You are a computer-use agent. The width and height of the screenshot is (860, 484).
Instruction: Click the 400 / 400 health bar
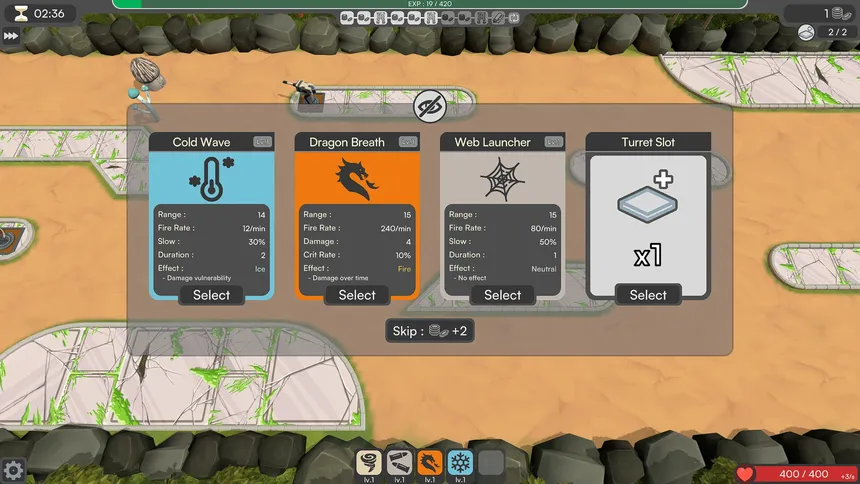(804, 474)
